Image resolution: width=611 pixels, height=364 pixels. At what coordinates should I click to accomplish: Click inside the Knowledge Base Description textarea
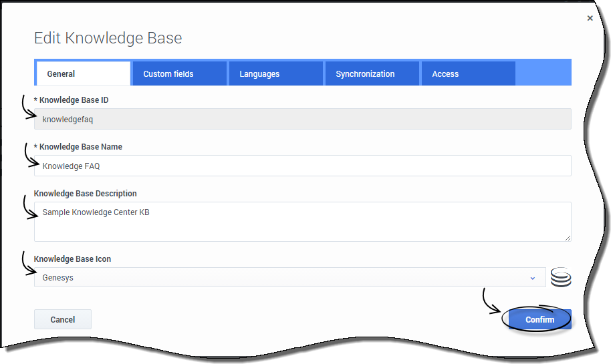coord(302,222)
